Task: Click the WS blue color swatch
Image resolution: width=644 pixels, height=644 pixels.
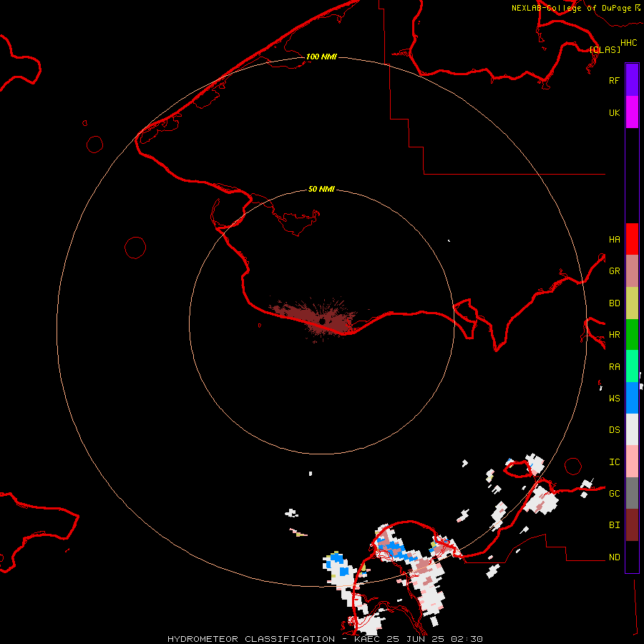Action: point(632,398)
